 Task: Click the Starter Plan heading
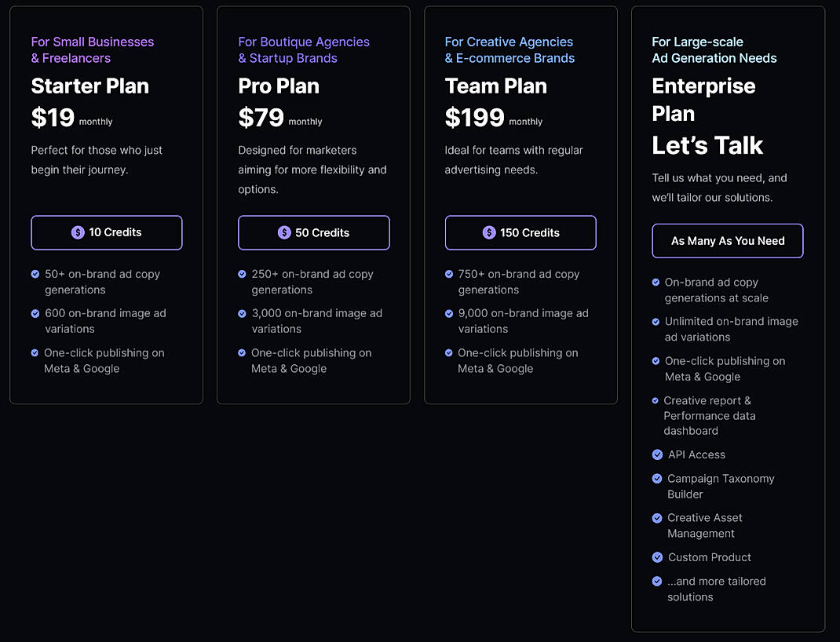pyautogui.click(x=89, y=86)
